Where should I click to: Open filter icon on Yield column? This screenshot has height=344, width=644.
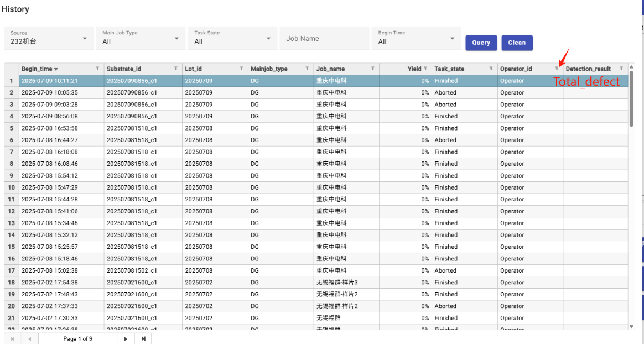pos(425,69)
